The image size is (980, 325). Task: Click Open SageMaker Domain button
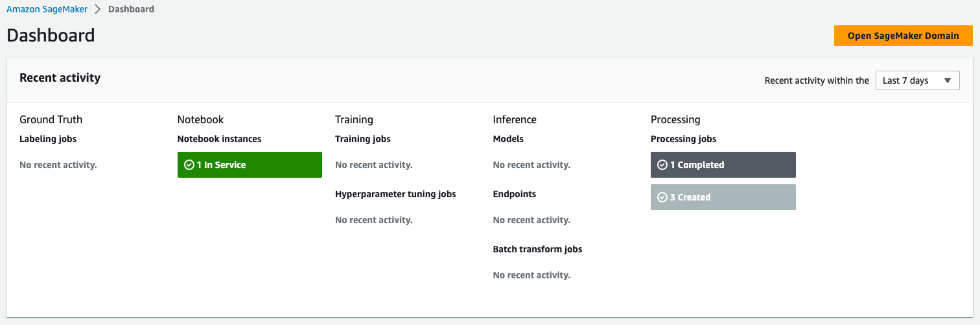click(x=903, y=36)
